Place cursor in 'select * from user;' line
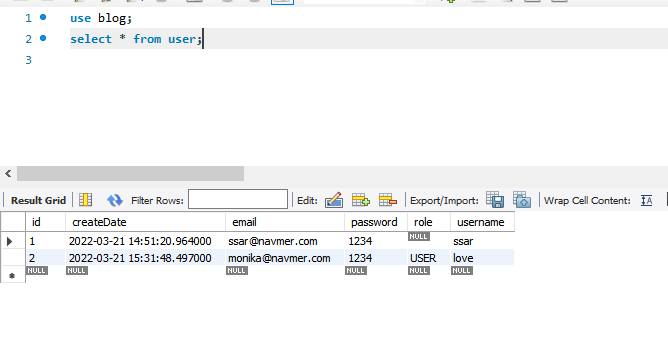This screenshot has height=361, width=668. (x=136, y=39)
